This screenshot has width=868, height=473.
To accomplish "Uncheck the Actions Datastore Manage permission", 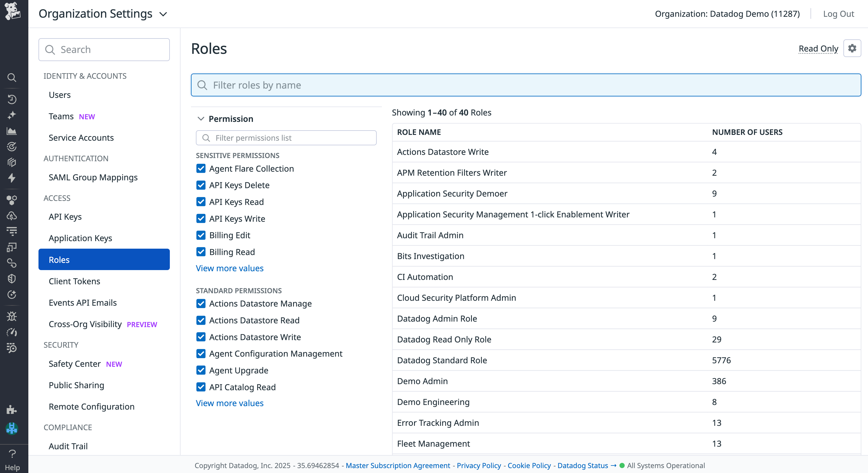I will point(201,303).
